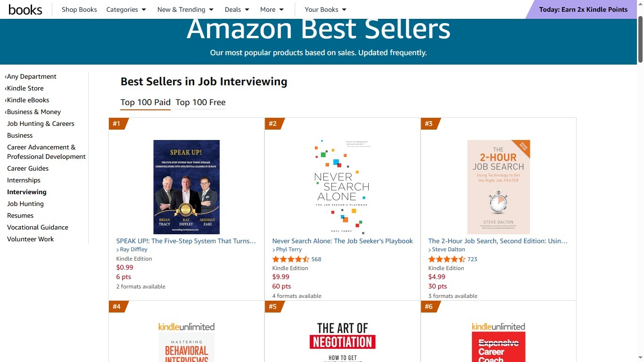Select the Resumes category
644x362 pixels.
pos(20,215)
